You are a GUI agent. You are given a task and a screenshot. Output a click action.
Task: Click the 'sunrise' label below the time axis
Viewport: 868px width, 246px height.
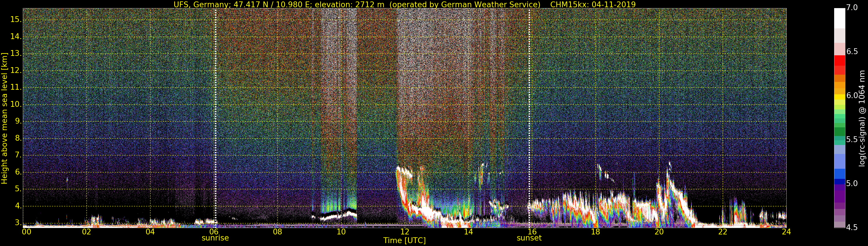(x=215, y=238)
